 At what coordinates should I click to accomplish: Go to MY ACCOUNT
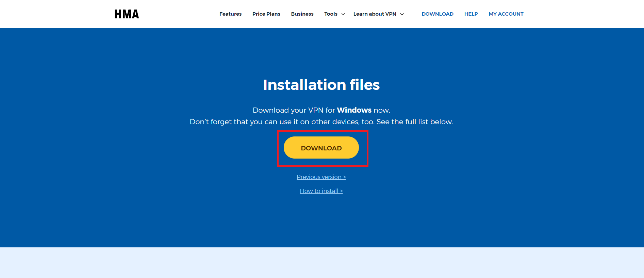(x=506, y=14)
